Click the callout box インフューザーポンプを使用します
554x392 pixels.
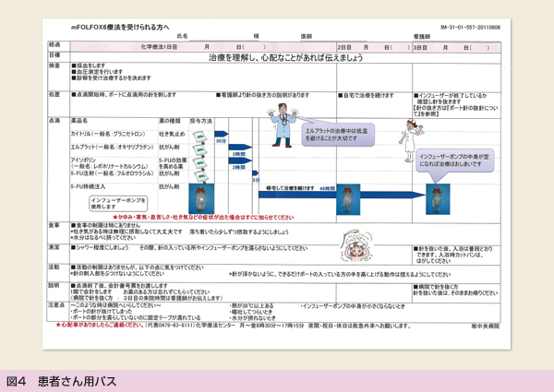point(118,203)
